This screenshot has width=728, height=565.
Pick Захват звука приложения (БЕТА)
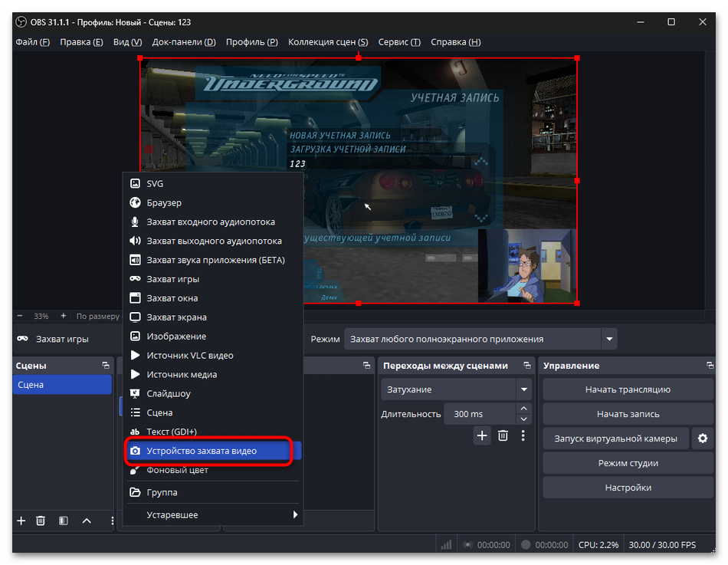point(214,260)
